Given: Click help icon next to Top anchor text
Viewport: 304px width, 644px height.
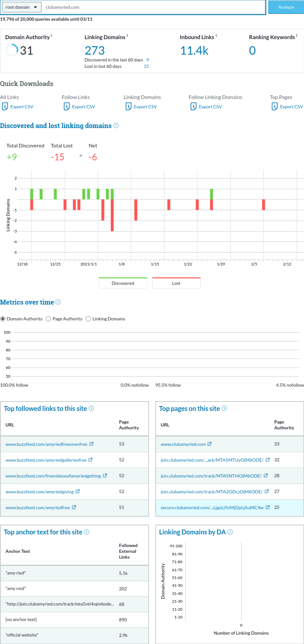Looking at the screenshot, I should (x=87, y=532).
